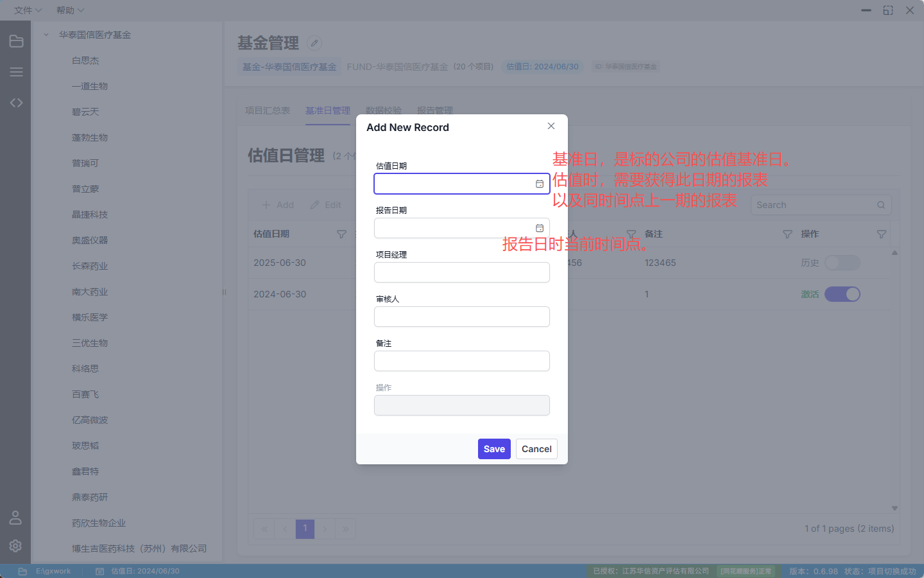
Task: Open the folder icon in left sidebar
Action: pos(16,42)
